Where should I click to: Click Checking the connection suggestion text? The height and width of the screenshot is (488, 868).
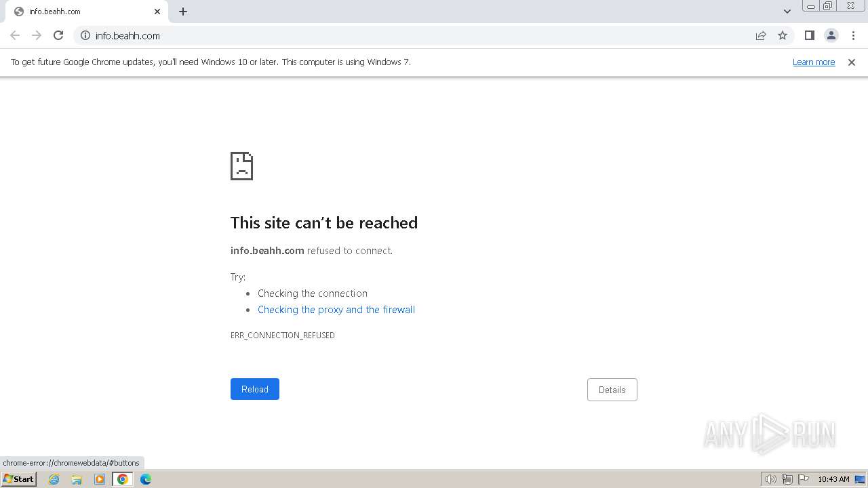(313, 293)
